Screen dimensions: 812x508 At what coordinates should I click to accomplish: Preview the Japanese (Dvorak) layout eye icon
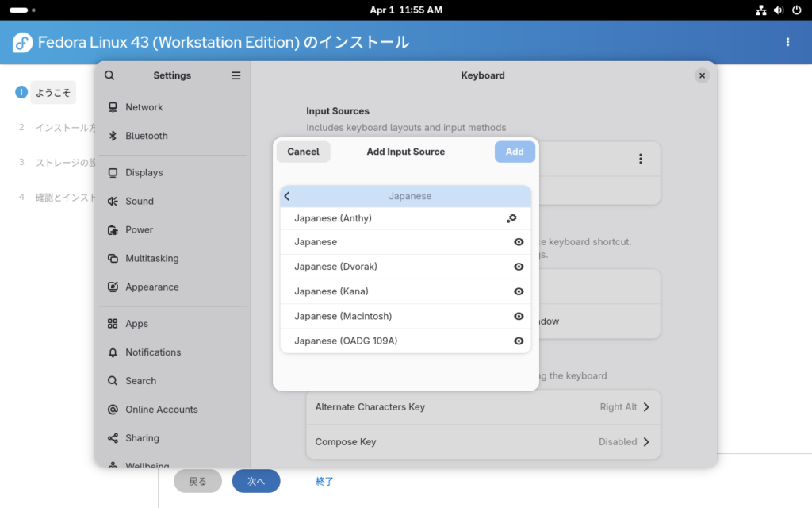pyautogui.click(x=519, y=267)
